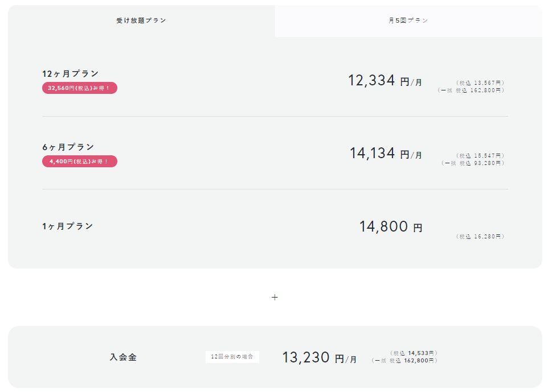Click the 12回分割の場合 tag
The image size is (548, 392).
[x=232, y=357]
